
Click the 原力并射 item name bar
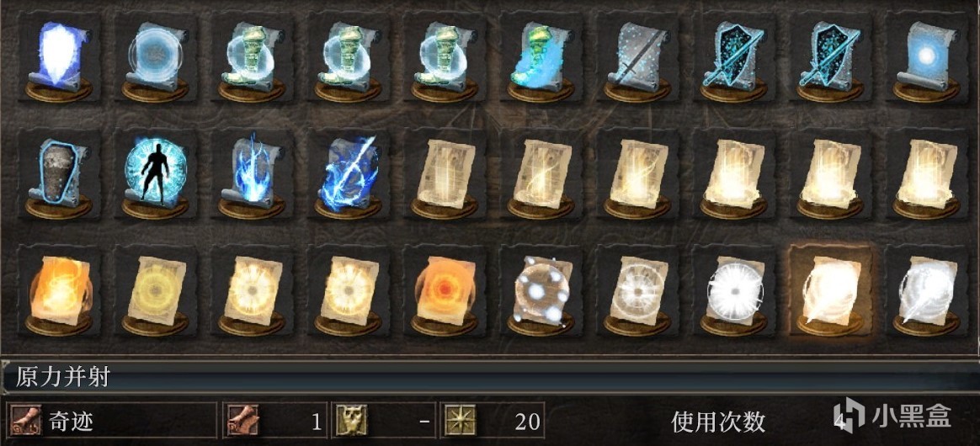490,377
